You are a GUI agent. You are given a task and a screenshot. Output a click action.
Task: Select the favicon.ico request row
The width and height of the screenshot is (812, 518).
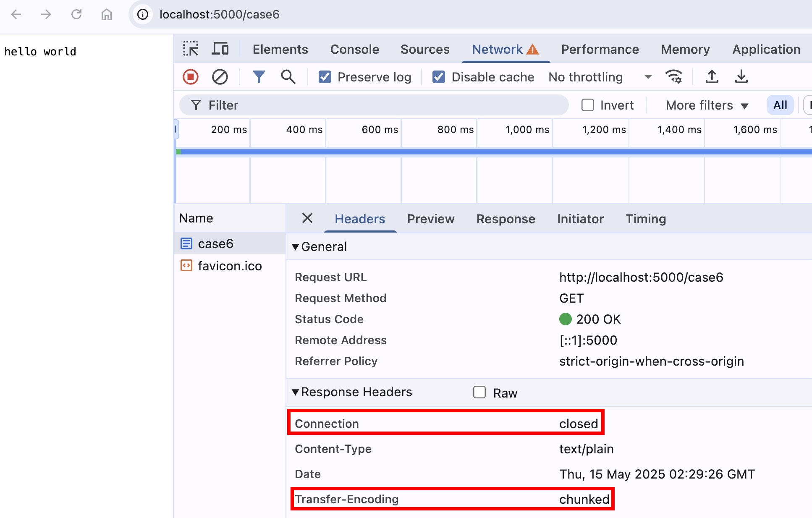click(x=230, y=265)
